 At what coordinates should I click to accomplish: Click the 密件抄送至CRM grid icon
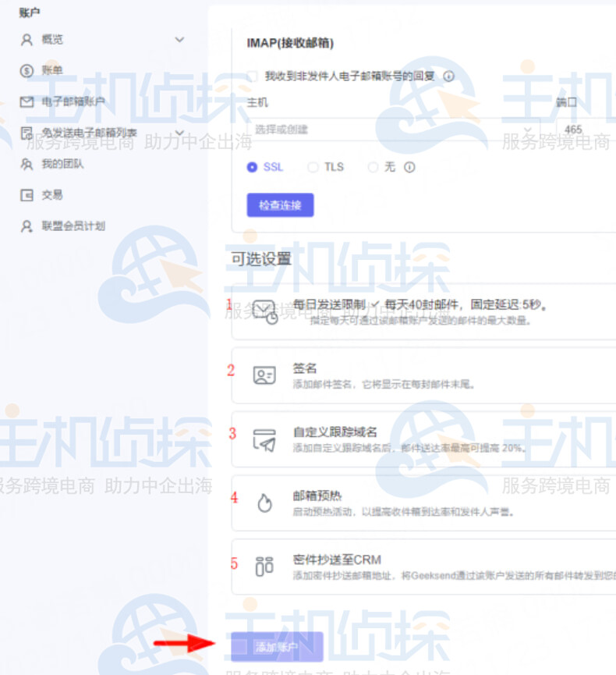(264, 567)
